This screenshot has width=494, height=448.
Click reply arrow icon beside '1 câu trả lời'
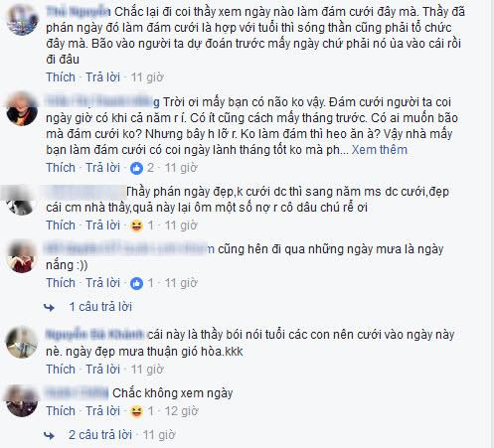(49, 308)
